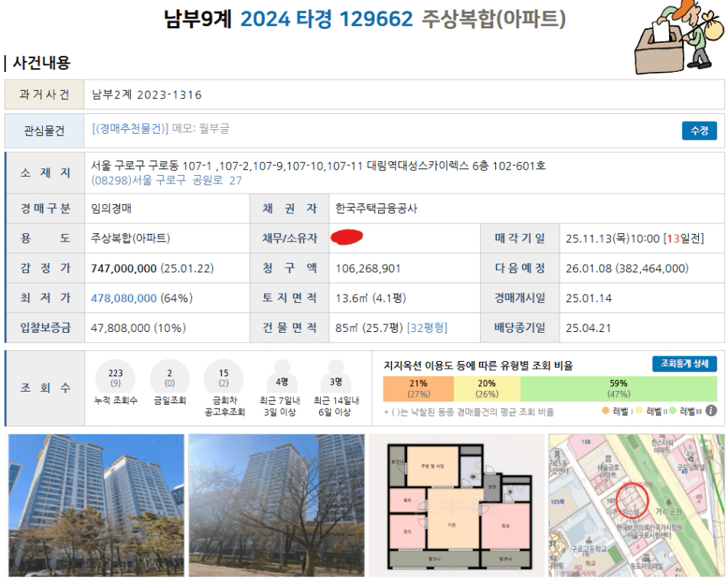Open first apartment exterior photo
This screenshot has width=728, height=579.
click(x=96, y=505)
